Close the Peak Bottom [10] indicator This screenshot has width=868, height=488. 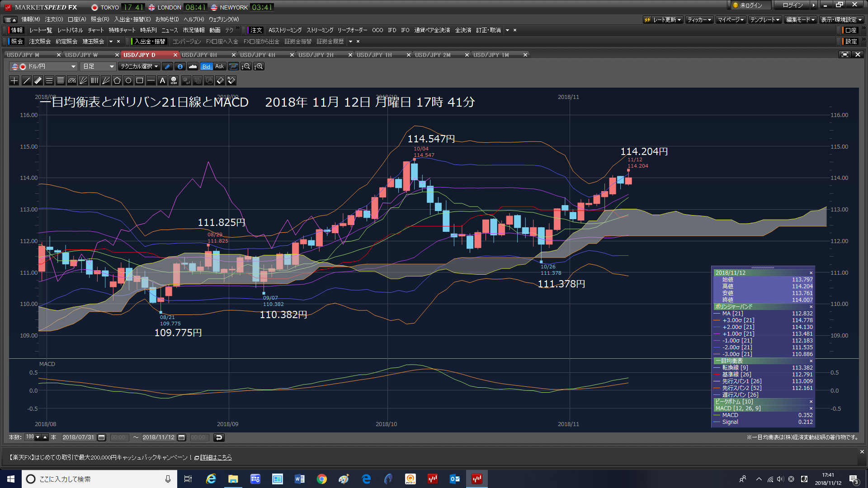coord(811,402)
